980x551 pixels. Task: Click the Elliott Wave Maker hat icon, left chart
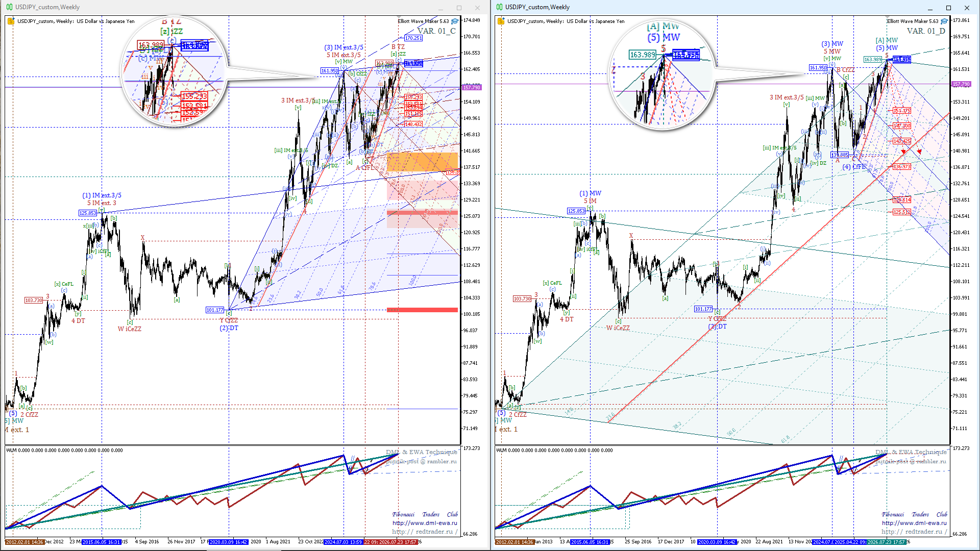[x=455, y=21]
